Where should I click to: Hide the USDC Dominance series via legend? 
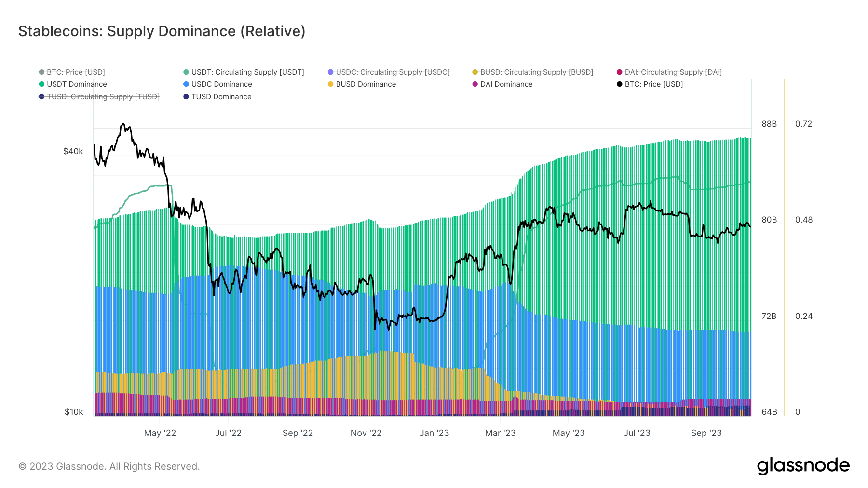coord(217,84)
